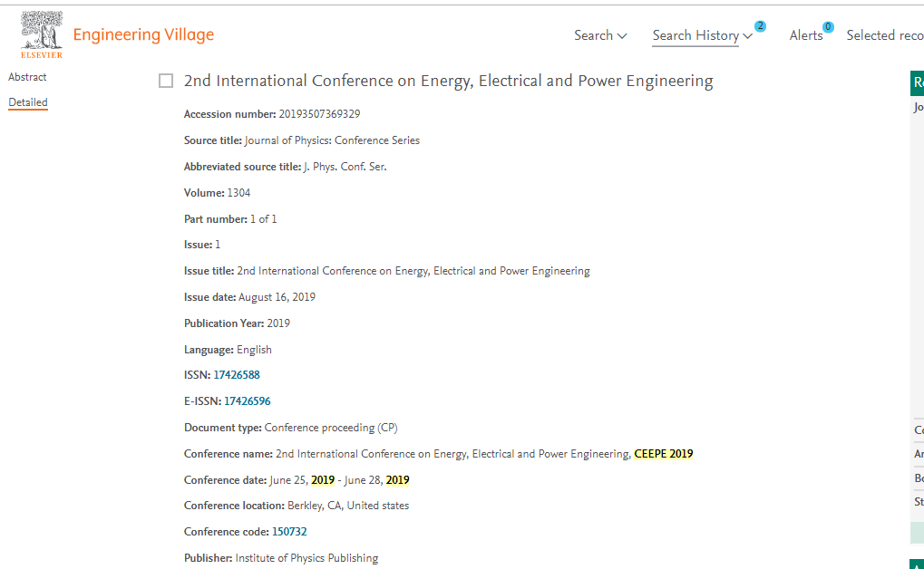Click the record title heading
Screen dimensions: 924x569
click(x=449, y=81)
